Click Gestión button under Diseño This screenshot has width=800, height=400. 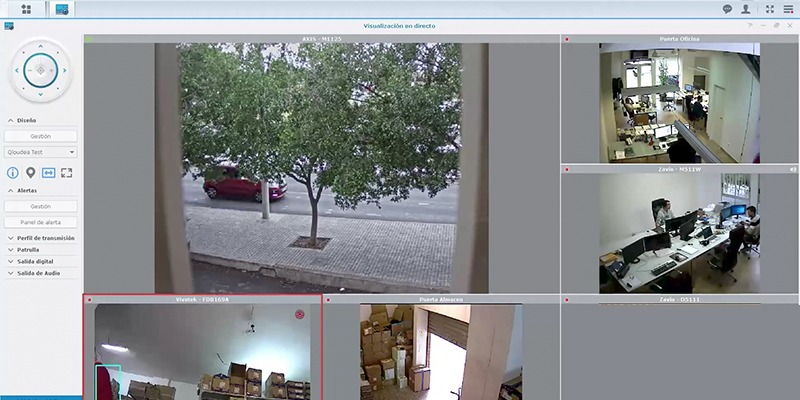click(x=40, y=136)
